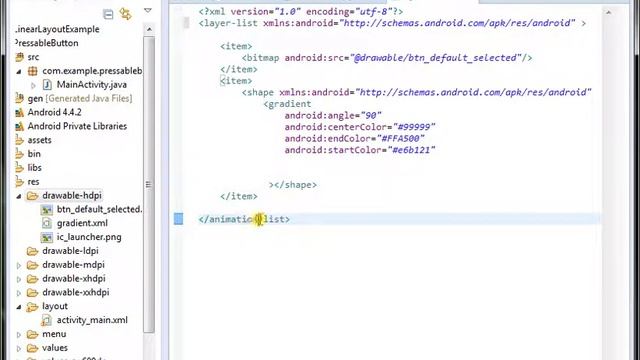The height and width of the screenshot is (360, 640).
Task: Select the PressableButton project
Action: (47, 43)
